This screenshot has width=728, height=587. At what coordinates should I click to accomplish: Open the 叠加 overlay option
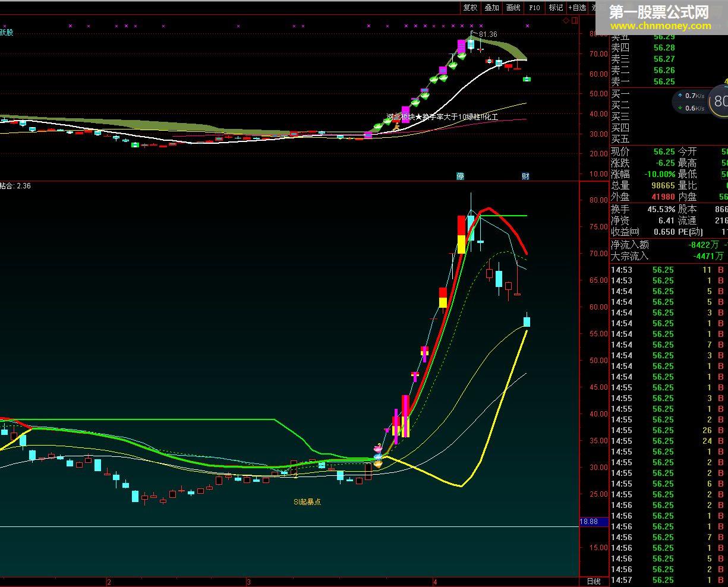(491, 8)
